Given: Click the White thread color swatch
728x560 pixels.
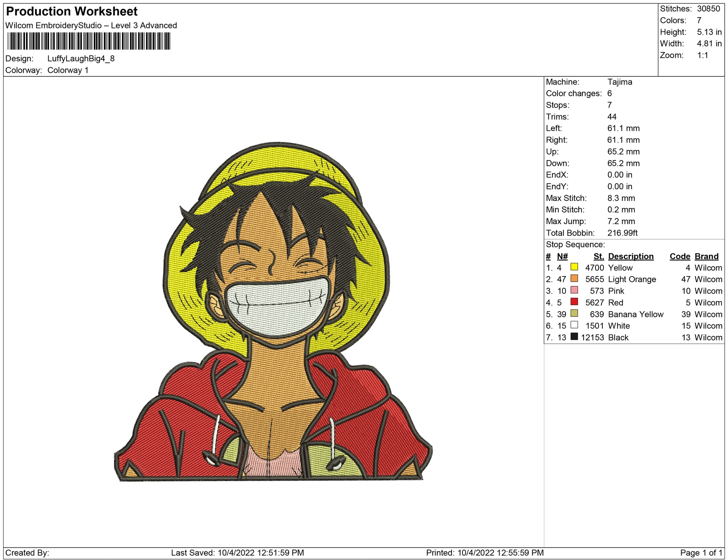Looking at the screenshot, I should [574, 325].
